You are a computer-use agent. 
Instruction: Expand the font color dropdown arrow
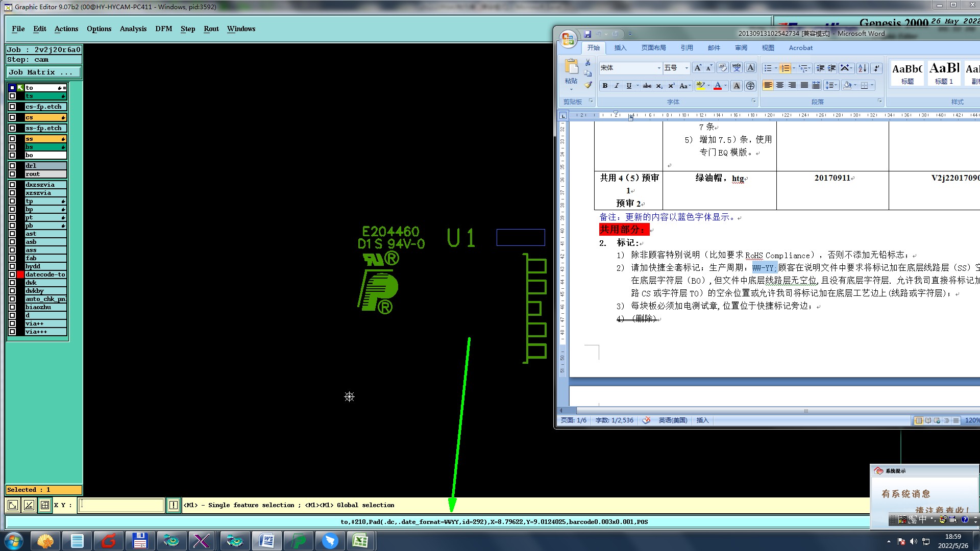(726, 86)
